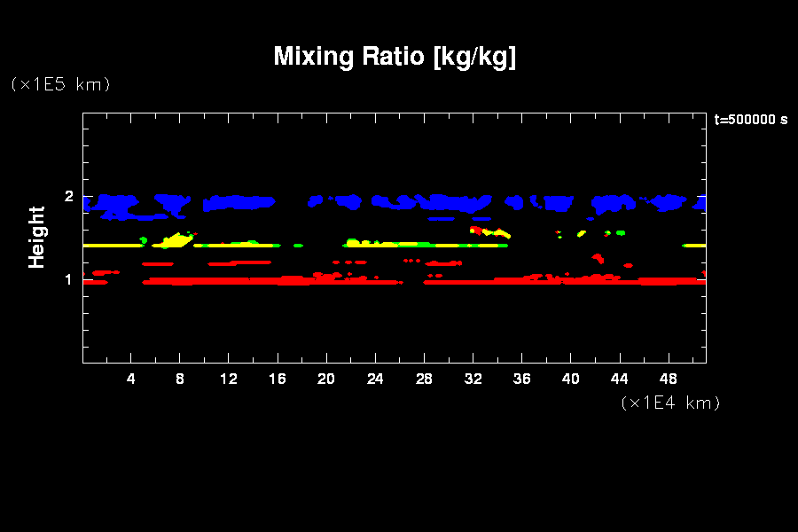
Task: Click x-axis tick label '44'
Action: tap(619, 379)
